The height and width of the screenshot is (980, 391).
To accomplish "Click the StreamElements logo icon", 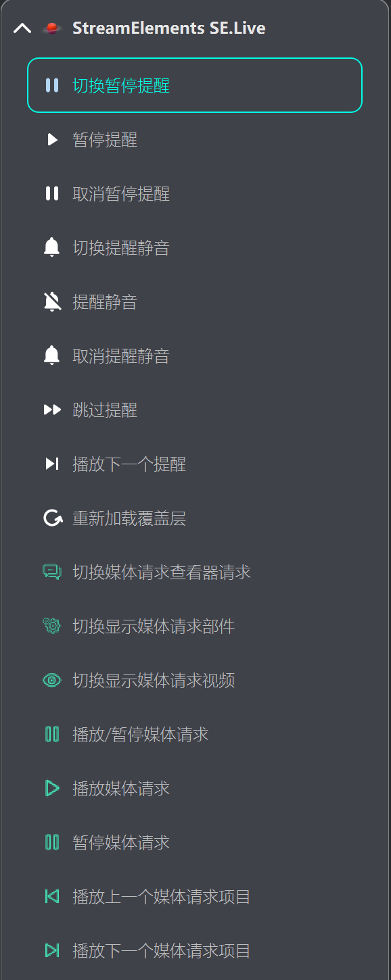I will (x=52, y=28).
